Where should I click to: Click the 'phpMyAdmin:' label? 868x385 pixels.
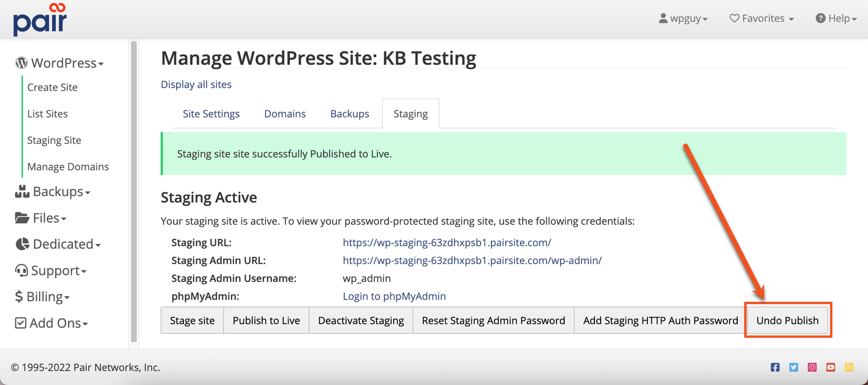(x=205, y=296)
